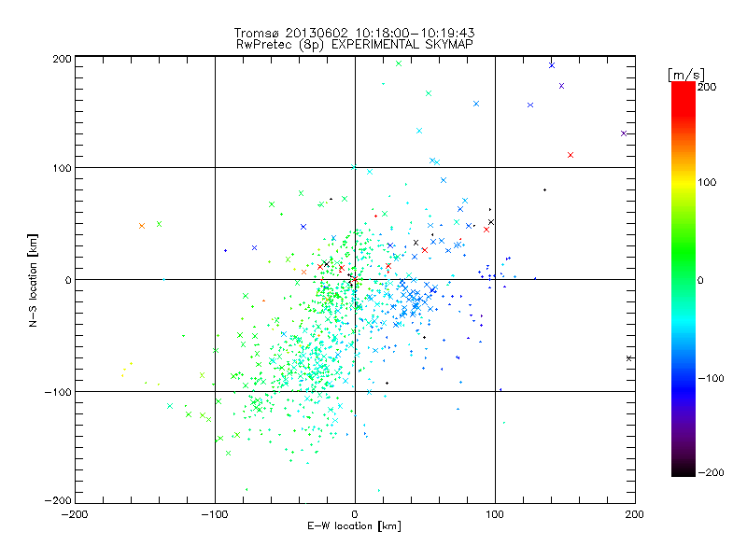Pick the cyan band of the velocity colorbar
747x560 pixels.
(684, 320)
